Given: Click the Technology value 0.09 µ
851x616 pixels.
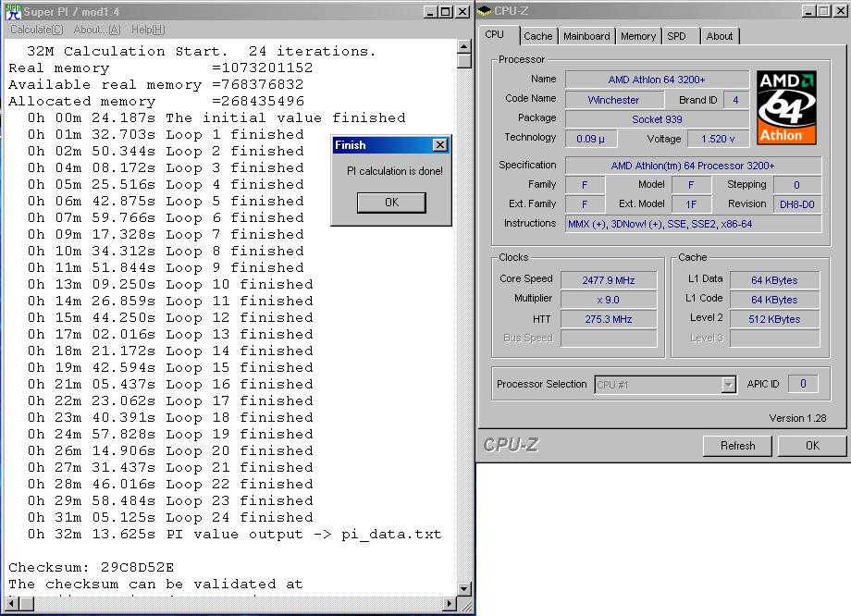Looking at the screenshot, I should [x=590, y=139].
